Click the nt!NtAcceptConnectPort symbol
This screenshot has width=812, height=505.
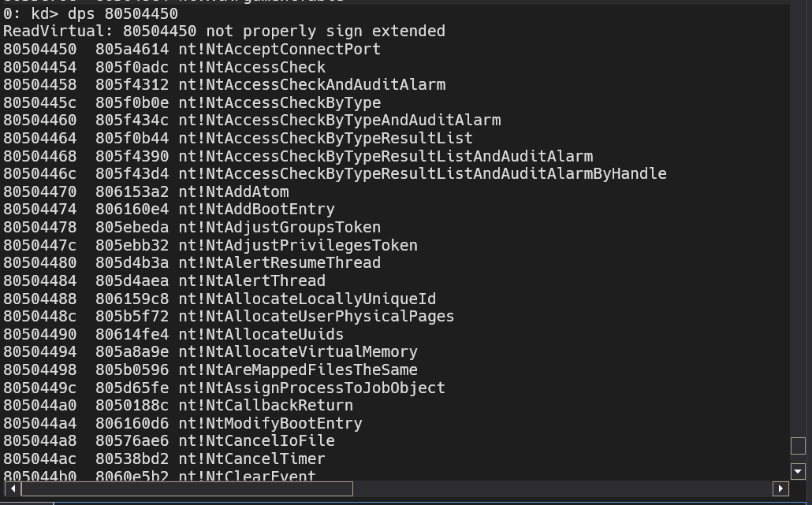point(279,49)
